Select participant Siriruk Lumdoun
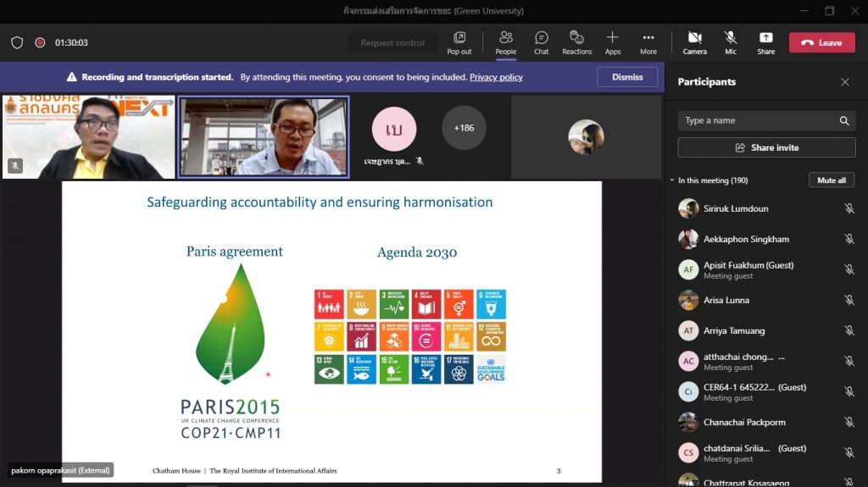Screen dimensions: 868x487 click(736, 208)
